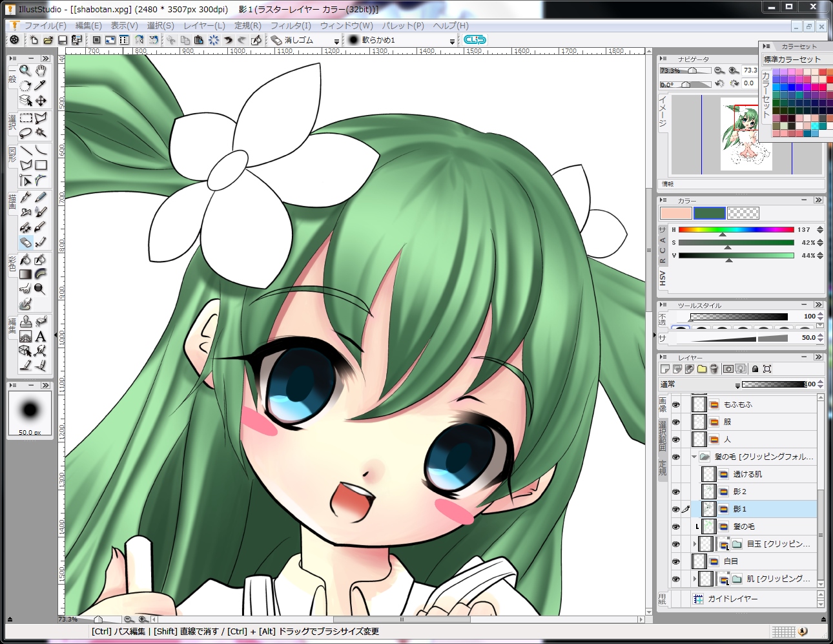Screen dimensions: 833x644
Task: Select the Rotate canvas tool
Action: [25, 85]
